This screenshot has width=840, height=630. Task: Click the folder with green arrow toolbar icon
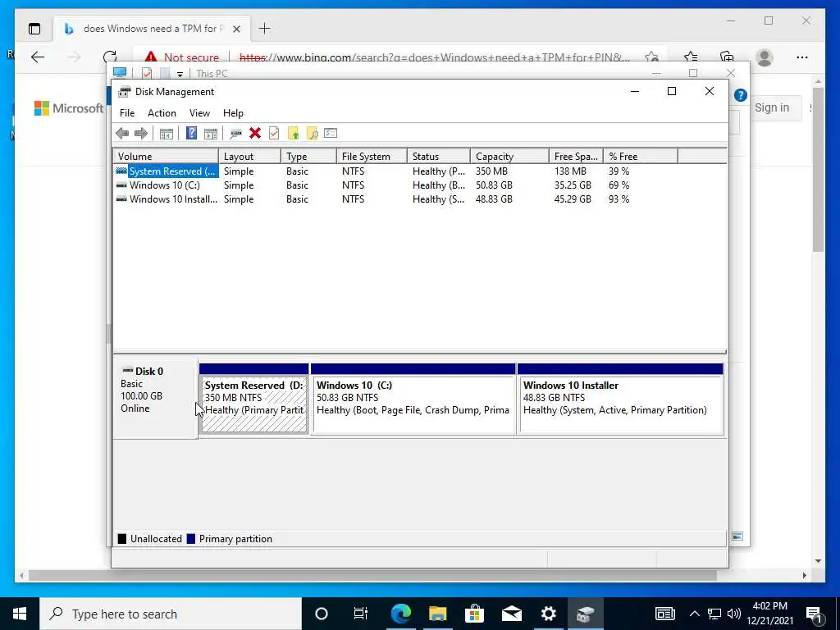[293, 134]
